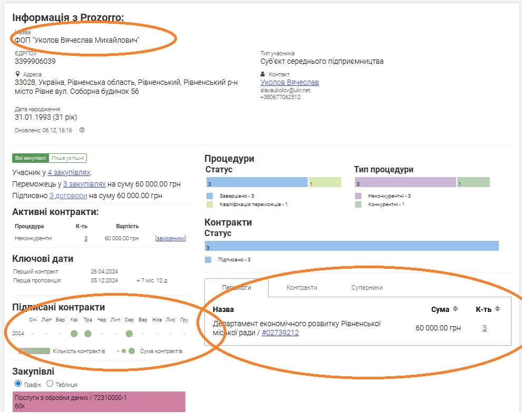Viewport: 522px width, 420px height.
Task: Open customer code #02739212 link
Action: pyautogui.click(x=280, y=333)
